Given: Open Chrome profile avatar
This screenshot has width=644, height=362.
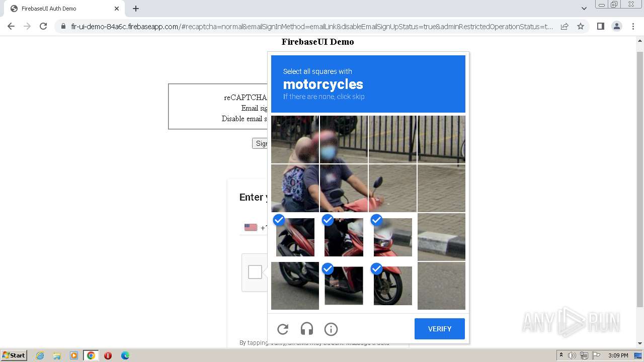Looking at the screenshot, I should (x=617, y=26).
